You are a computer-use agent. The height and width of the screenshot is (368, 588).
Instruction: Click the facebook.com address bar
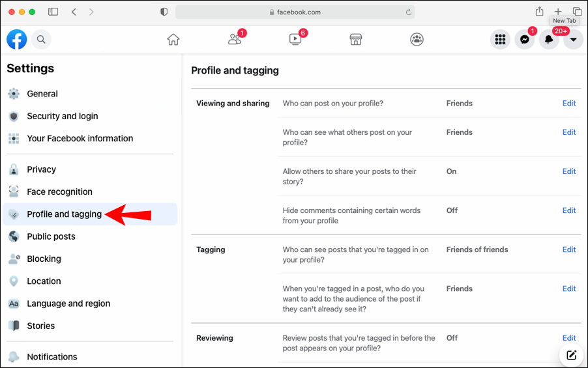(x=295, y=12)
